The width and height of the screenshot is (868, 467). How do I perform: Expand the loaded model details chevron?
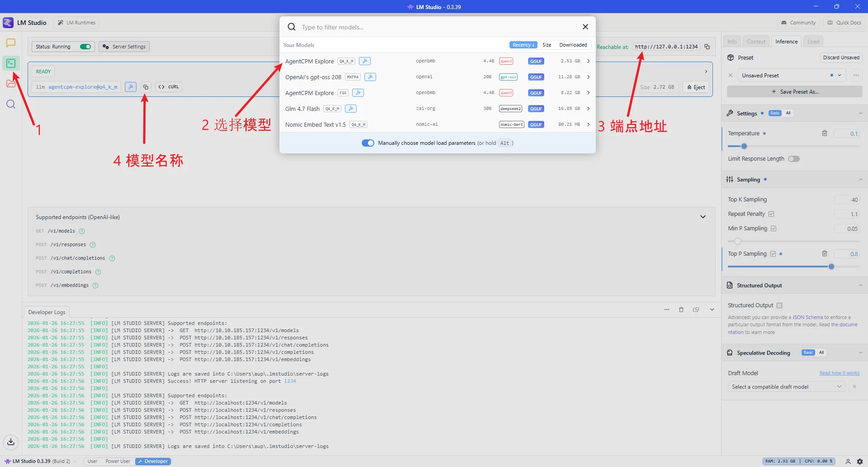click(x=706, y=71)
